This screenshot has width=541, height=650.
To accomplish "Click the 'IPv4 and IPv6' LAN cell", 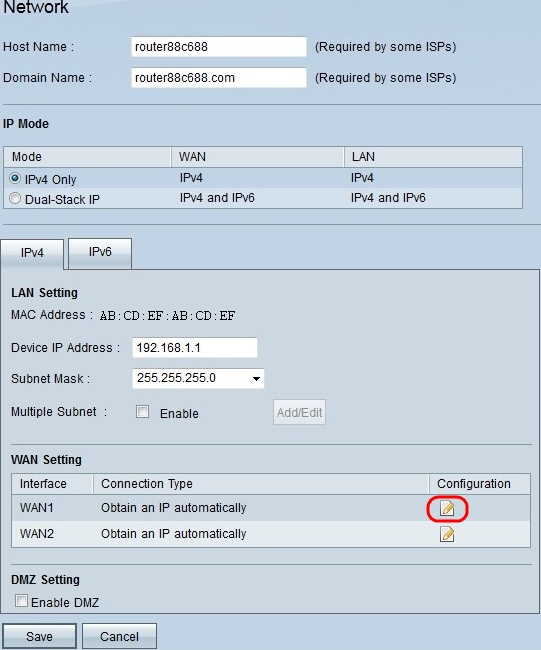I will [388, 198].
